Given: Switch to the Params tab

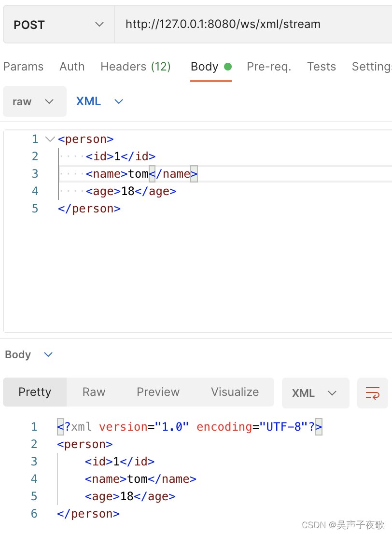Looking at the screenshot, I should (23, 67).
